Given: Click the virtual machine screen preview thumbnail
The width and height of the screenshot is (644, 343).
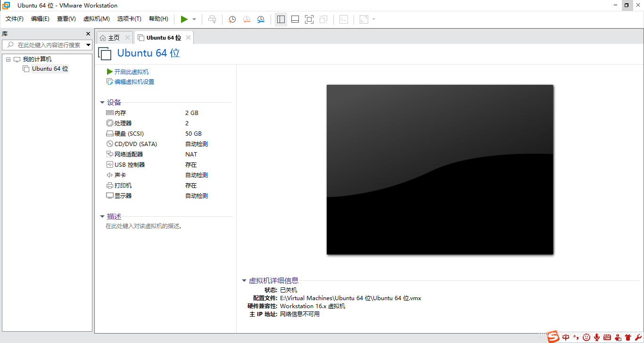Looking at the screenshot, I should tap(440, 170).
